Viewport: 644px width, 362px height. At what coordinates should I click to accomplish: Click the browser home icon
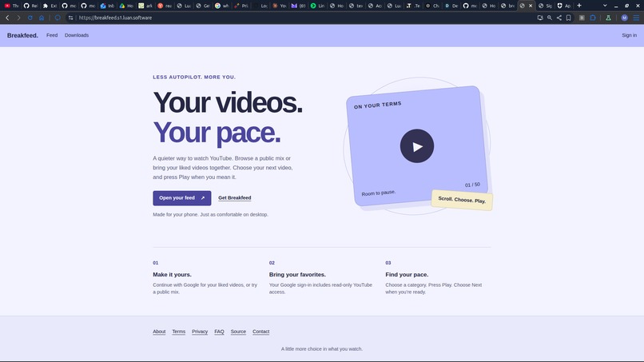pos(42,18)
